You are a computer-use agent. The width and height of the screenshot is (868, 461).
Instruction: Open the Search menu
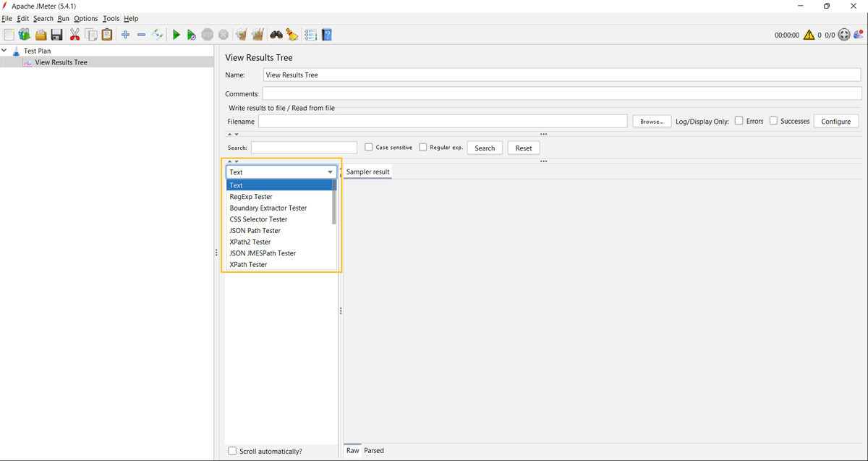43,18
